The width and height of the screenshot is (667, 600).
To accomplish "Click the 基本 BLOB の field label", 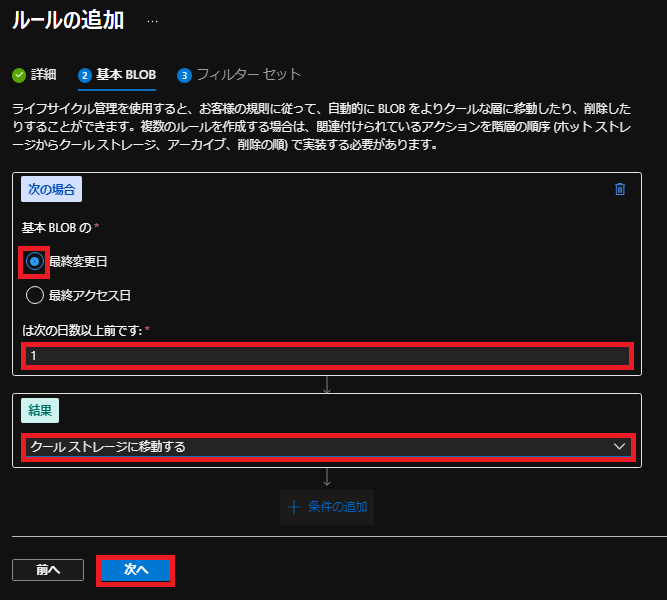I will (x=57, y=228).
